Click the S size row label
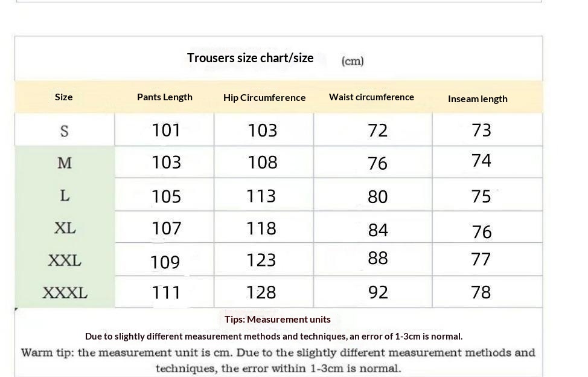 (x=64, y=130)
